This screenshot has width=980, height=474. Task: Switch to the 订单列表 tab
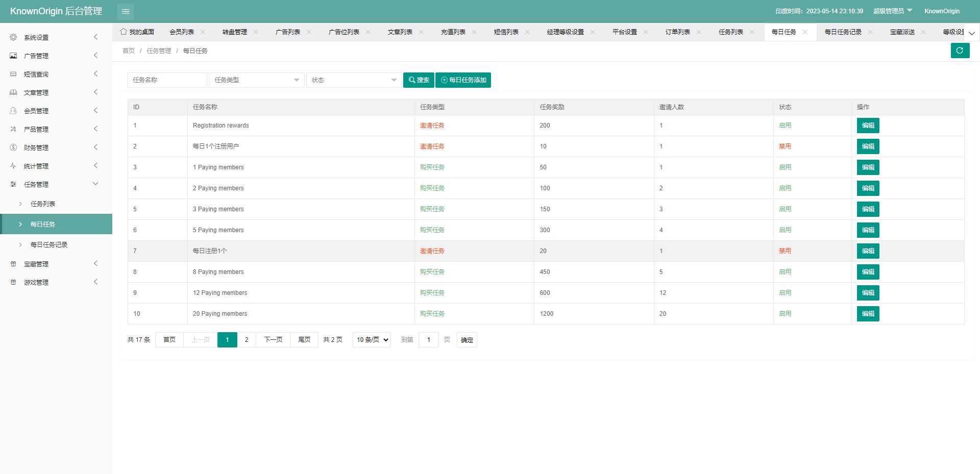(677, 32)
